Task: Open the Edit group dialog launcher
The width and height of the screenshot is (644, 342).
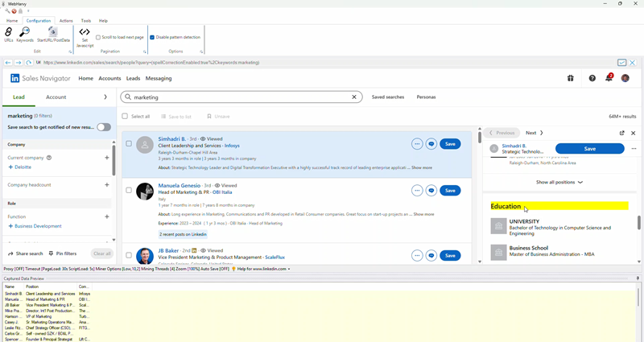Action: [70, 52]
